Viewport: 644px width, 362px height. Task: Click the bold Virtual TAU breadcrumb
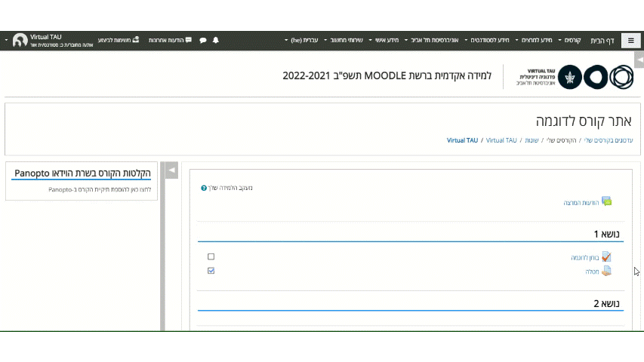(x=462, y=140)
